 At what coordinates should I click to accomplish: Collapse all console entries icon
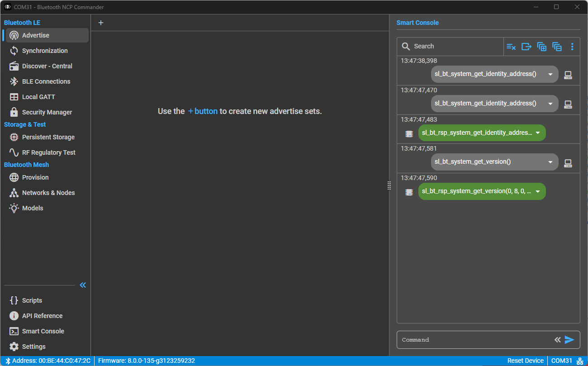pyautogui.click(x=557, y=47)
